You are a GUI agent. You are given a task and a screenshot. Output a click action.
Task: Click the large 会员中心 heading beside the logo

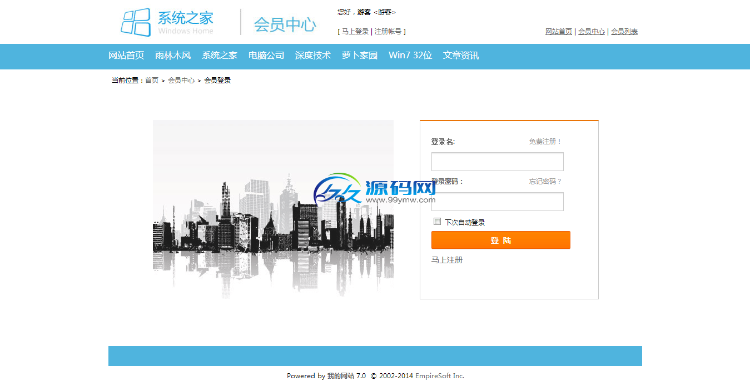(x=285, y=24)
